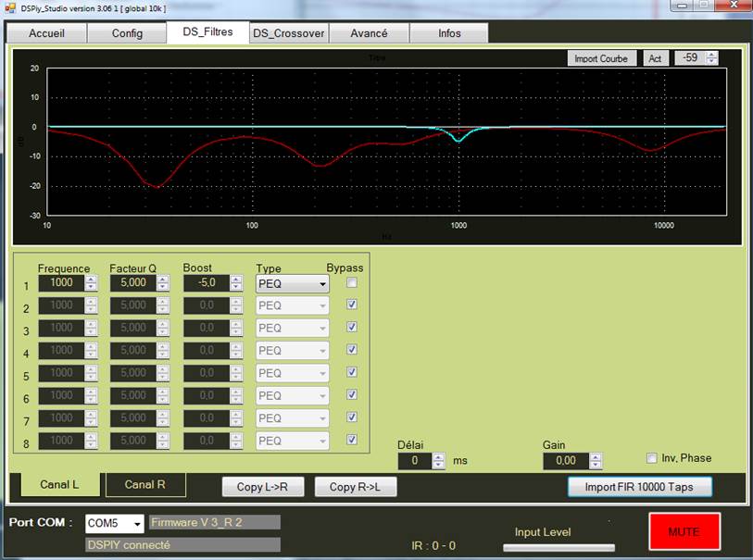Open filter 3 Type PEQ dropdown
Image resolution: width=753 pixels, height=560 pixels.
pyautogui.click(x=293, y=329)
